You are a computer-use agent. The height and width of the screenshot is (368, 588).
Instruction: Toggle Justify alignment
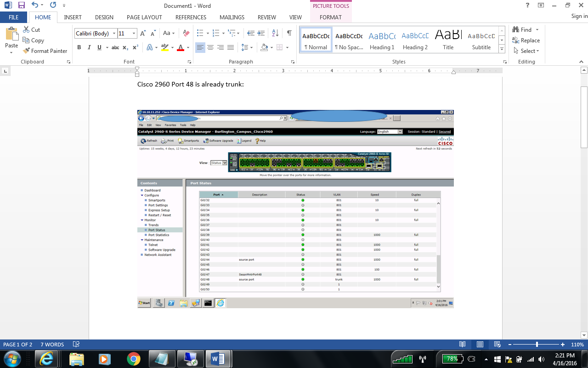tap(231, 47)
